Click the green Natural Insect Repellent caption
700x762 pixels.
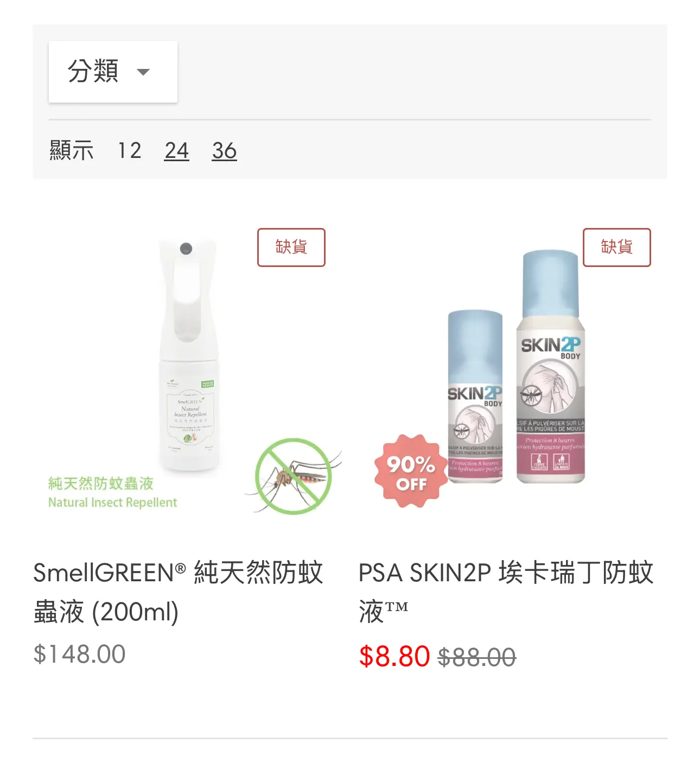pyautogui.click(x=113, y=503)
